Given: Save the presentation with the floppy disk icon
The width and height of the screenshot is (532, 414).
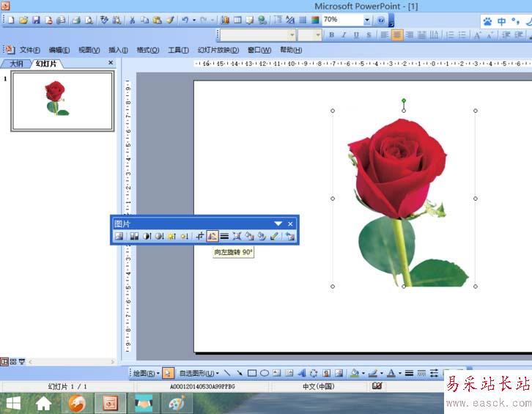Looking at the screenshot, I should click(36, 20).
